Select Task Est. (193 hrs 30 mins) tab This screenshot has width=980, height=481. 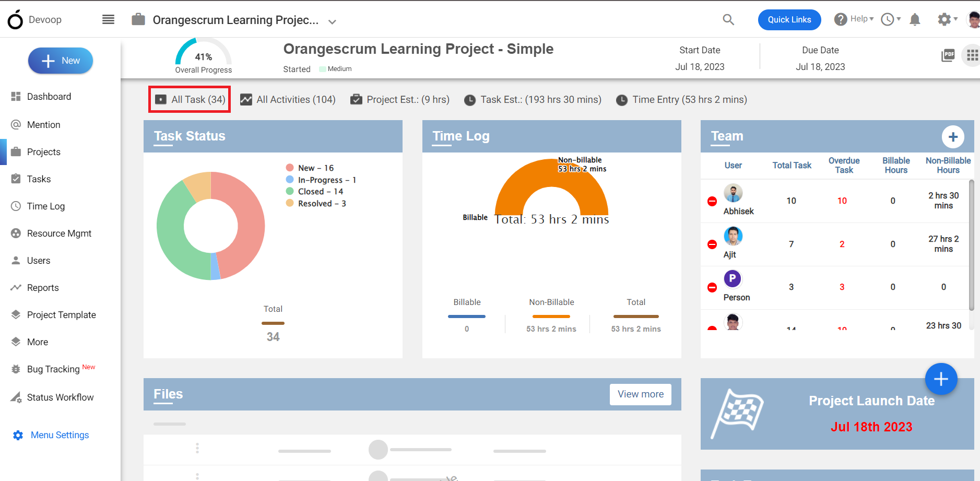pyautogui.click(x=533, y=100)
